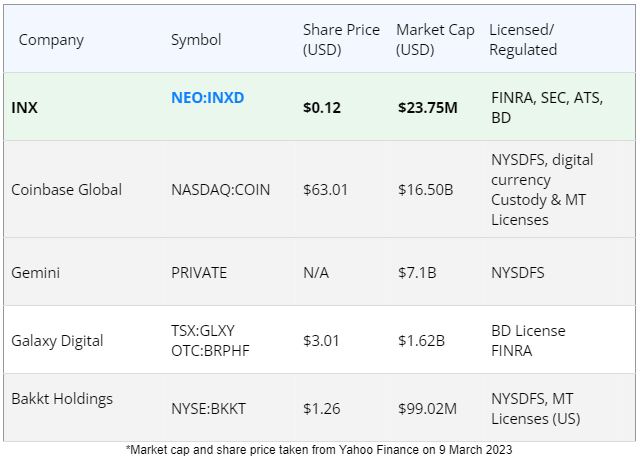
Task: Click the PRIVATE symbol cell for Gemini
Action: [x=199, y=272]
